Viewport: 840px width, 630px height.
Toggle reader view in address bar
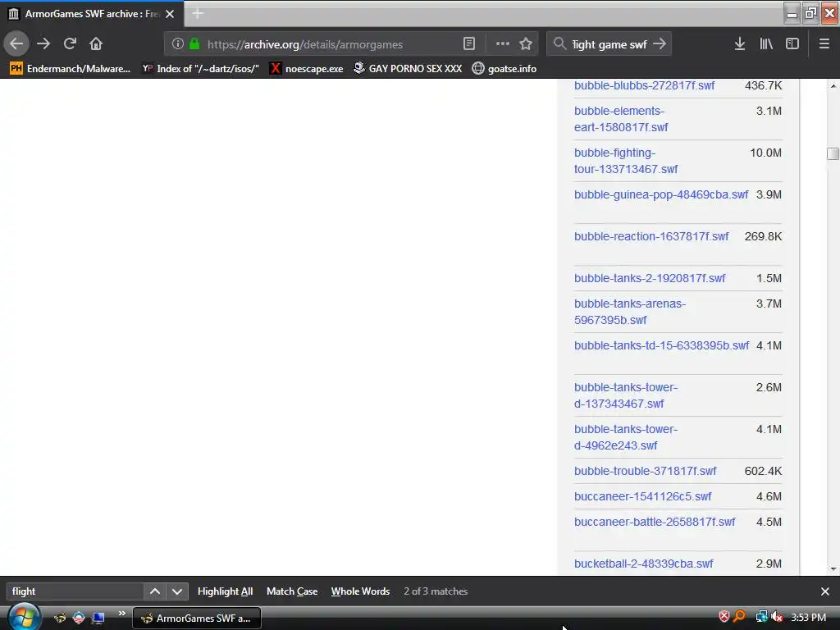[468, 44]
